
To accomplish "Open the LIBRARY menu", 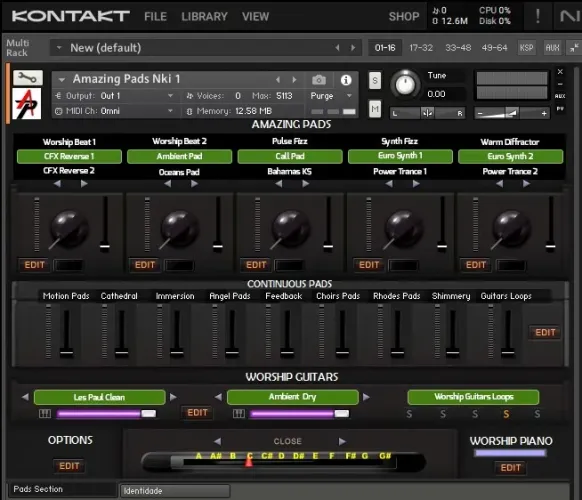I will 204,16.
